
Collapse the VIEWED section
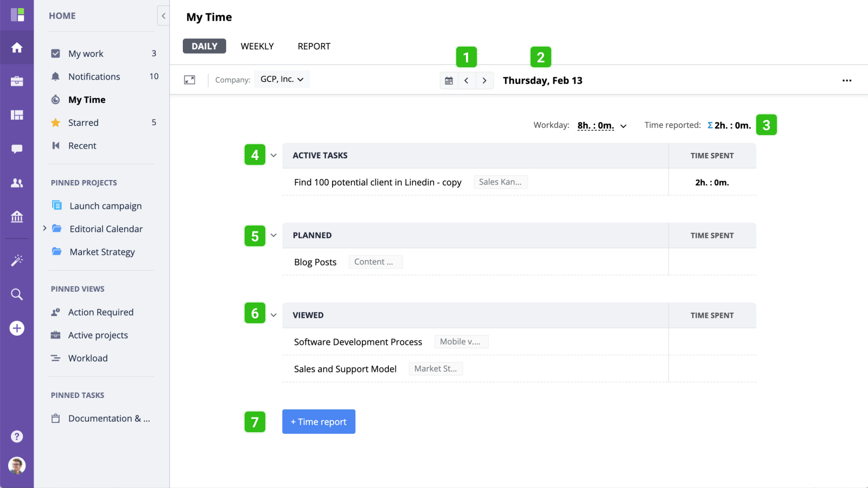click(x=273, y=315)
